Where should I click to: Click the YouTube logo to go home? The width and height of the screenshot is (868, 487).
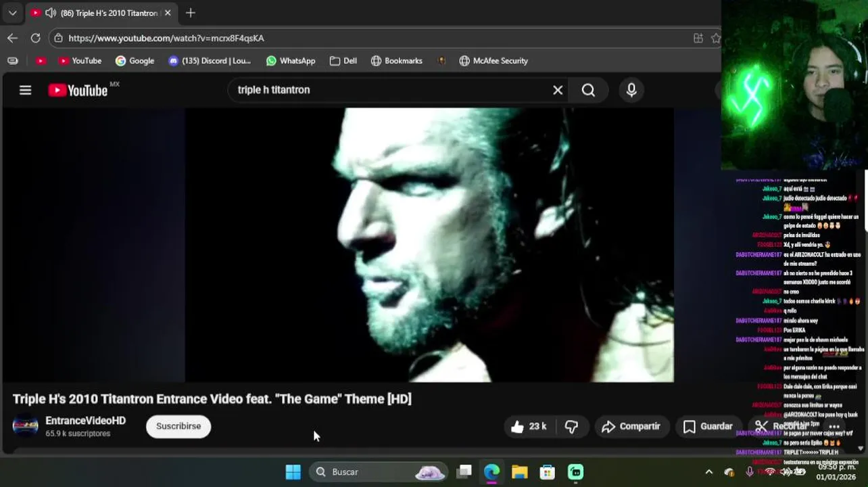tap(78, 90)
